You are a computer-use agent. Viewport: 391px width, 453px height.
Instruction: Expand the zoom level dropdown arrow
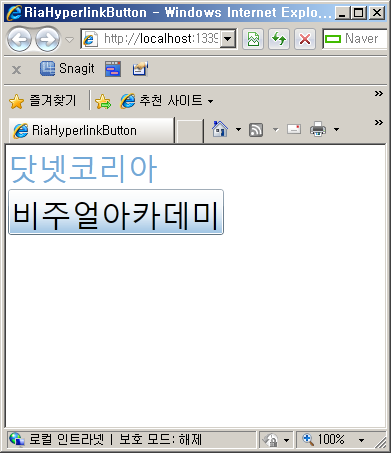point(361,440)
